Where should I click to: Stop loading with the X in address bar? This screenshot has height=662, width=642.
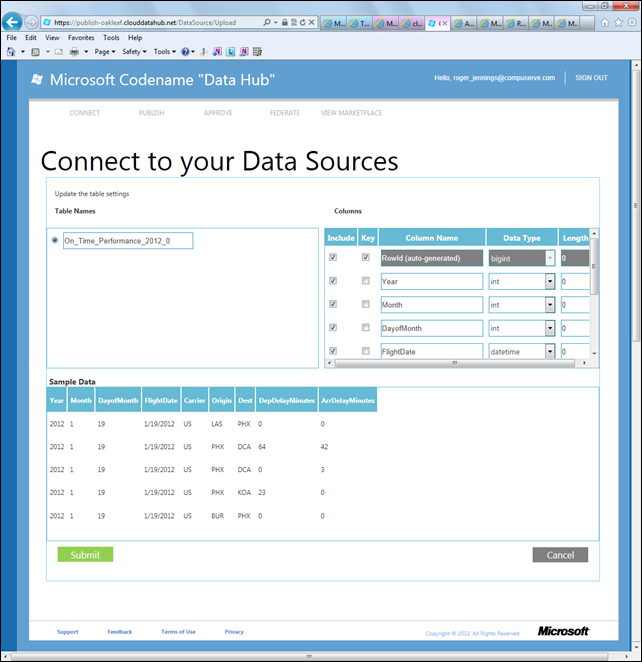[x=312, y=22]
